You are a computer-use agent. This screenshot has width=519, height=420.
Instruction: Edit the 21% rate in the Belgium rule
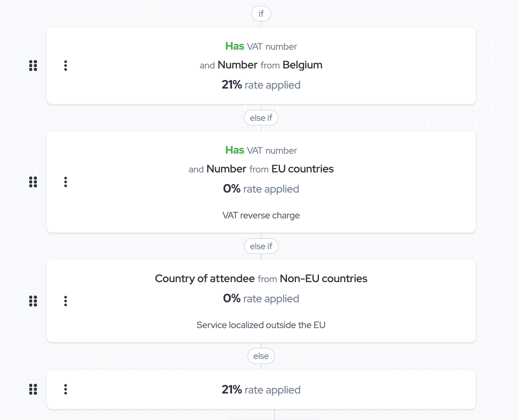232,85
